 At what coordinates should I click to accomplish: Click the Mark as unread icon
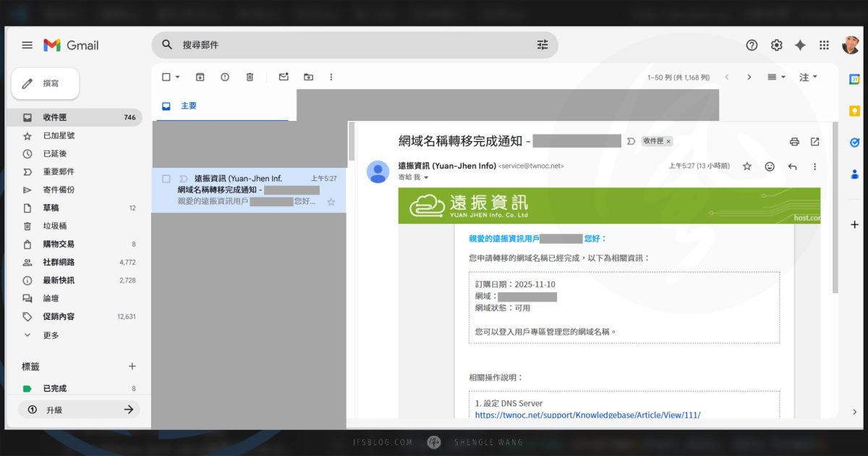284,77
